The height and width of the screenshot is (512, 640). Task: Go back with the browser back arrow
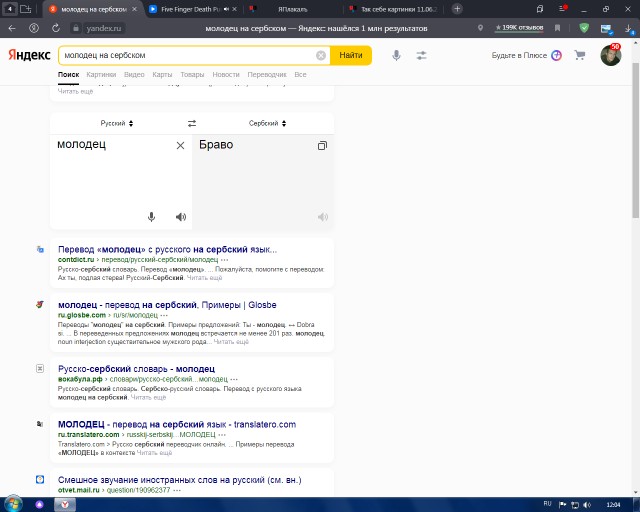pyautogui.click(x=12, y=28)
